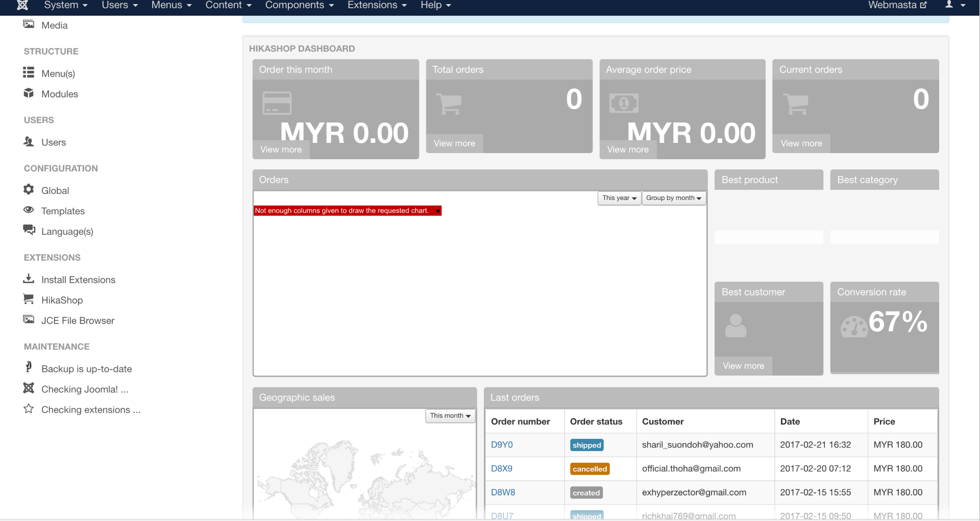Image resolution: width=980 pixels, height=521 pixels.
Task: Open order D9Y0 link
Action: [501, 444]
